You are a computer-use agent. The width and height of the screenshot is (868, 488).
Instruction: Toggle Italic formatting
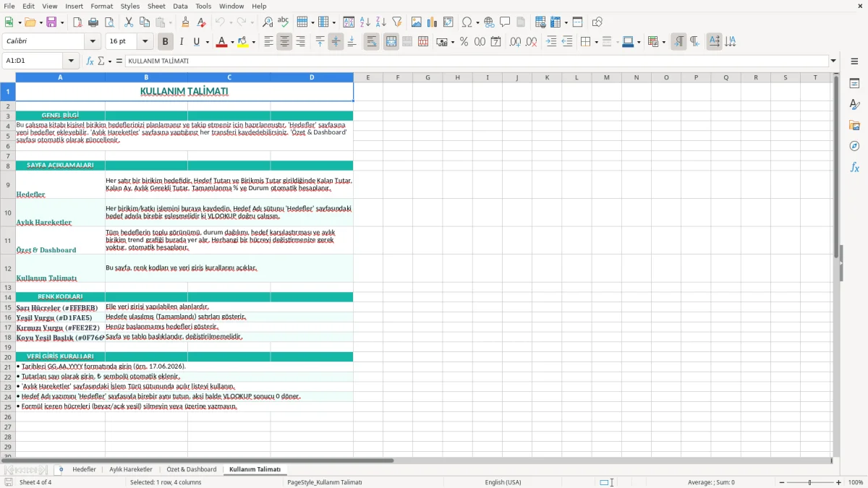181,42
